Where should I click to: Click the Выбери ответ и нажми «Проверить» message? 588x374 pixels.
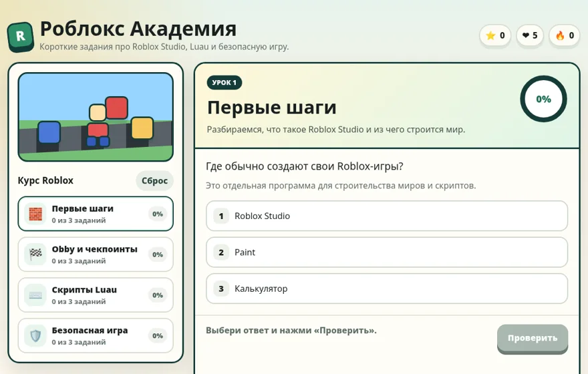(x=291, y=331)
